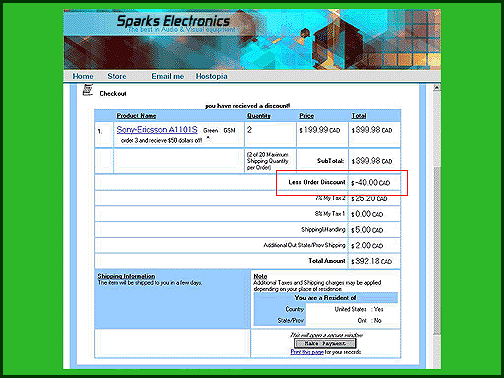Image resolution: width=504 pixels, height=378 pixels.
Task: Click the Ont : No value
Action: (x=369, y=321)
